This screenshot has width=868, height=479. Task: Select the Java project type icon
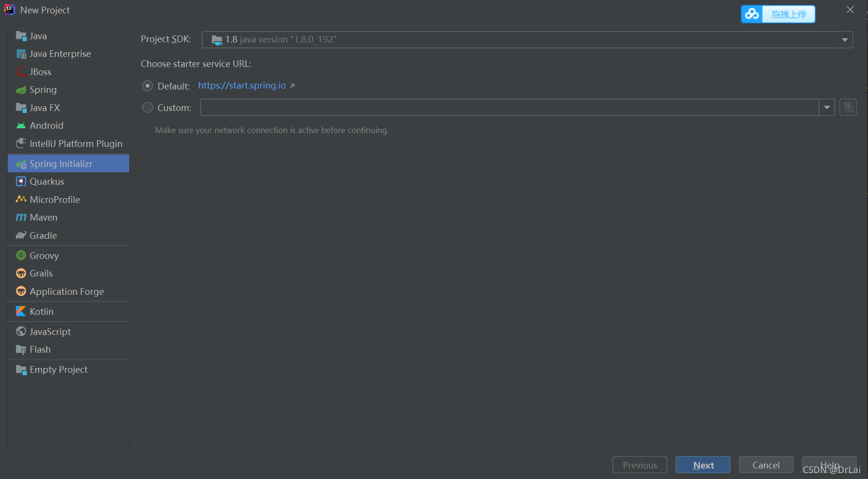click(21, 36)
